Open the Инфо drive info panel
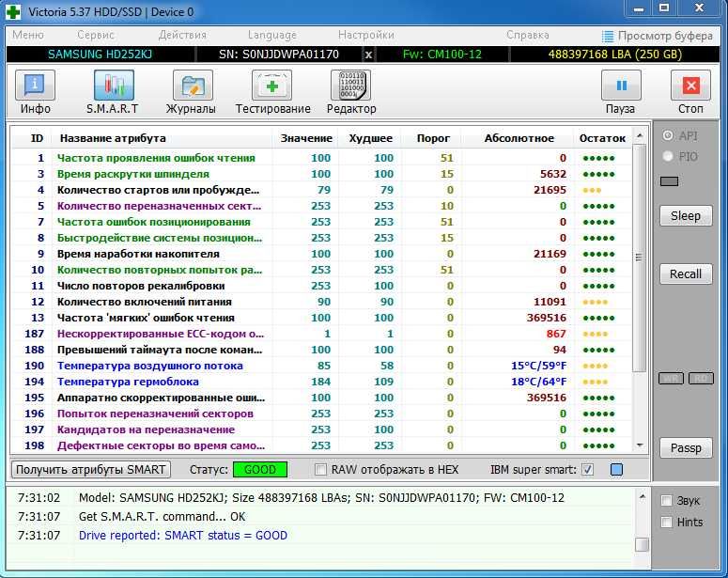 35,86
